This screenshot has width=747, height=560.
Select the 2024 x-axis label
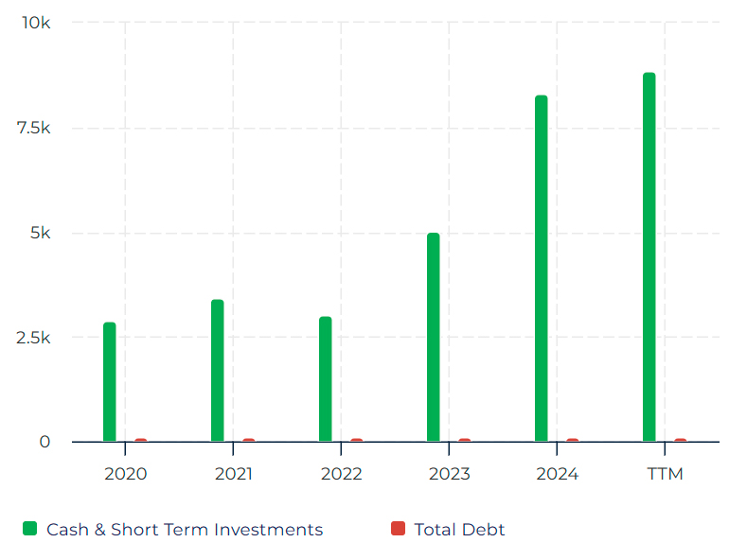[557, 473]
